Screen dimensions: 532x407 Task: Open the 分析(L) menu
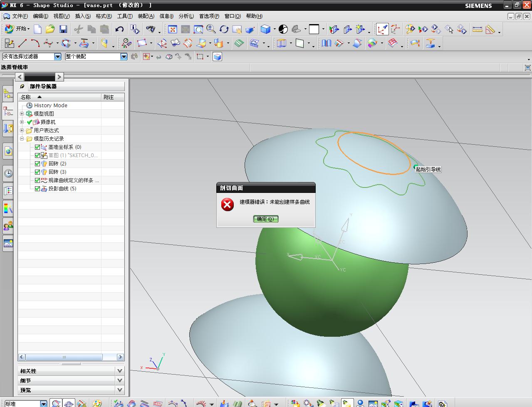(186, 16)
